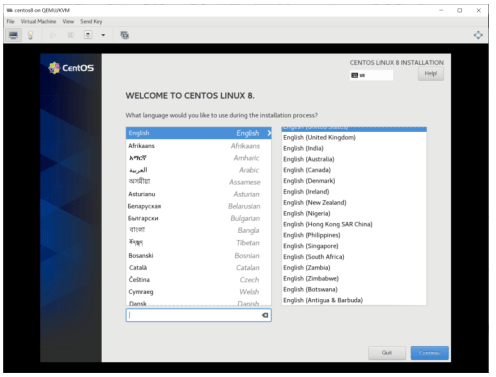Open the File menu
The width and height of the screenshot is (496, 377).
(11, 21)
